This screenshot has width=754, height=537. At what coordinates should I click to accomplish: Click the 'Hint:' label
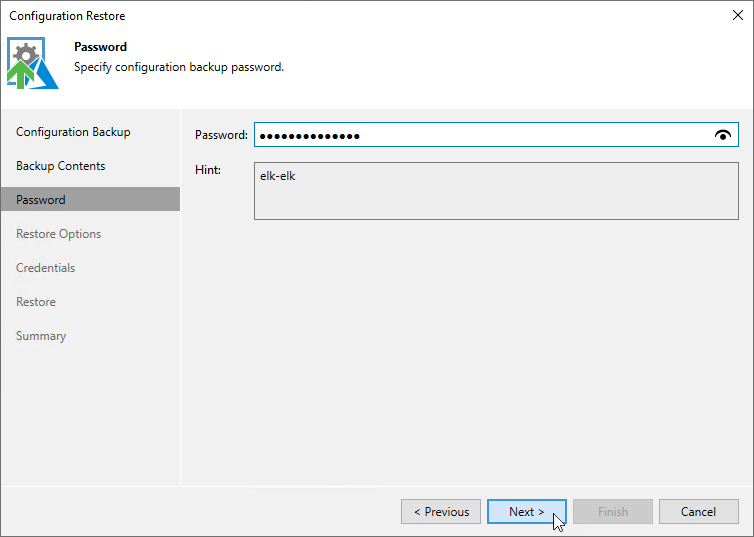208,170
